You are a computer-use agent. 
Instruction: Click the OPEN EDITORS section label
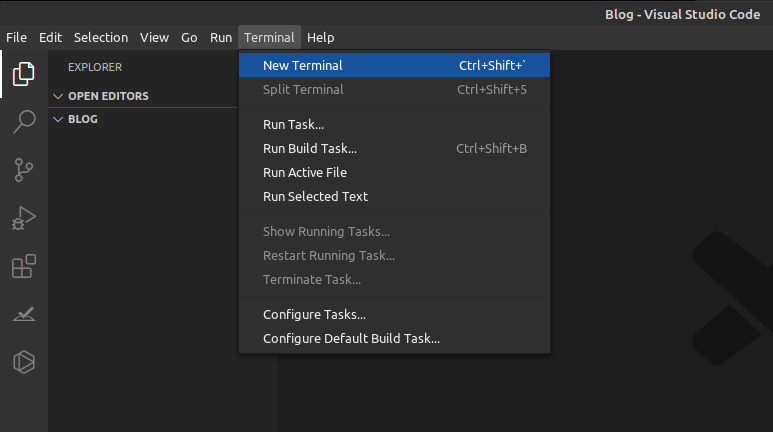(108, 96)
